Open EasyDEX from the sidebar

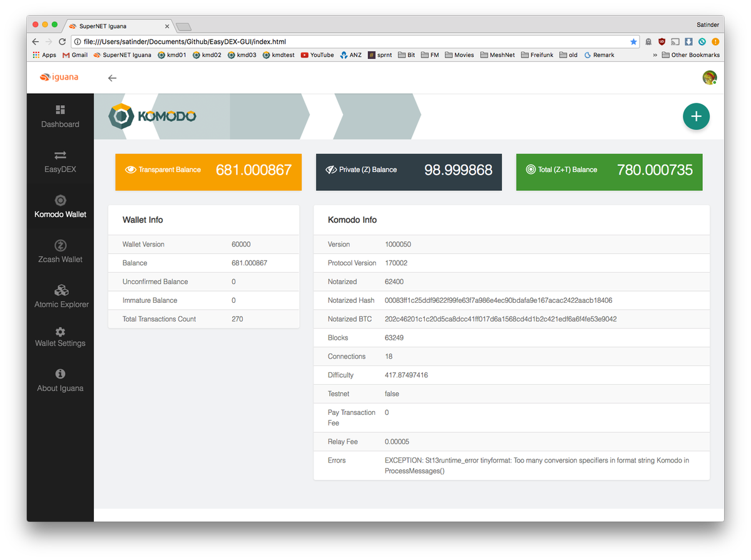click(x=60, y=161)
